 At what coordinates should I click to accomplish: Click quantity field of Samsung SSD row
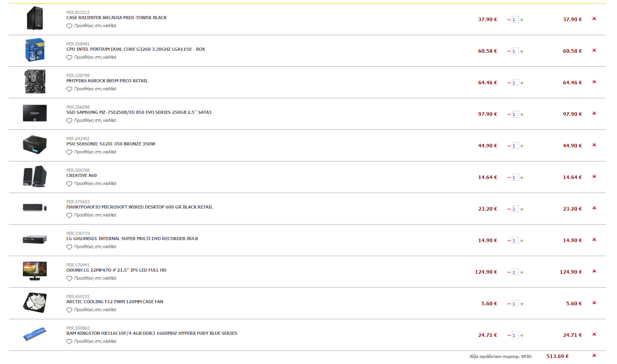515,114
